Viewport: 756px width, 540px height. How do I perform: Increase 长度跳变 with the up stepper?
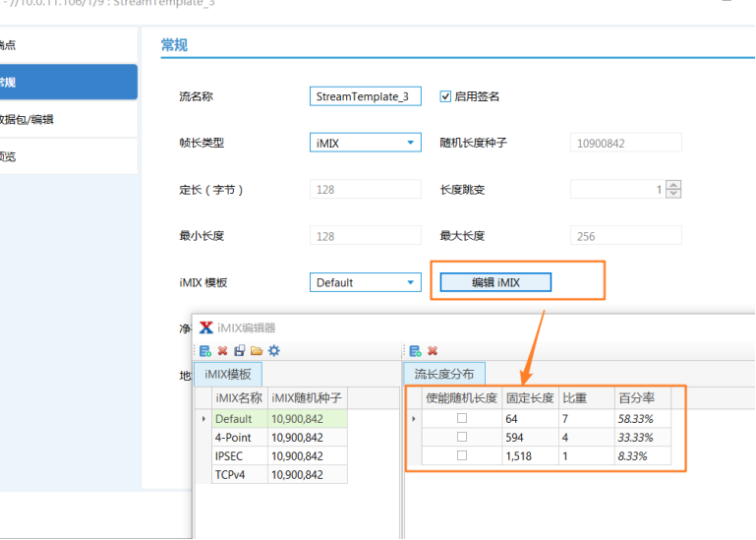[x=673, y=185]
